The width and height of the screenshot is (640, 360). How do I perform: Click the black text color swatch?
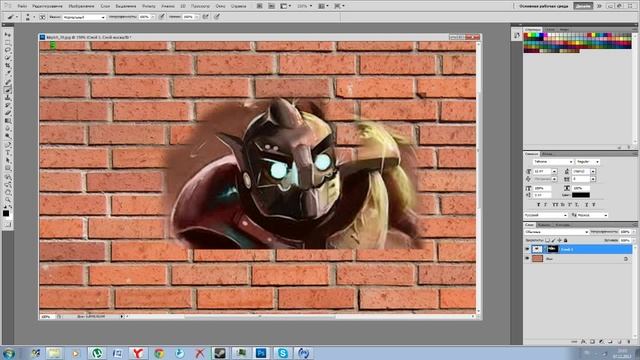click(580, 195)
